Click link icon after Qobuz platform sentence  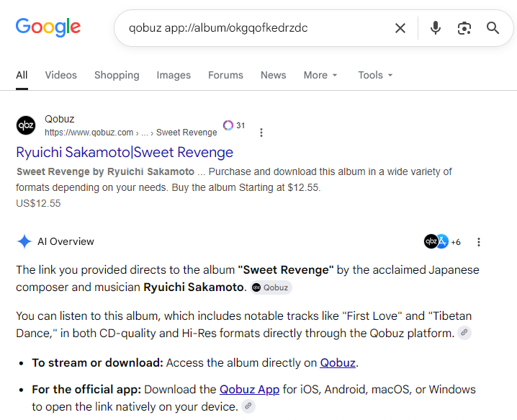(464, 333)
